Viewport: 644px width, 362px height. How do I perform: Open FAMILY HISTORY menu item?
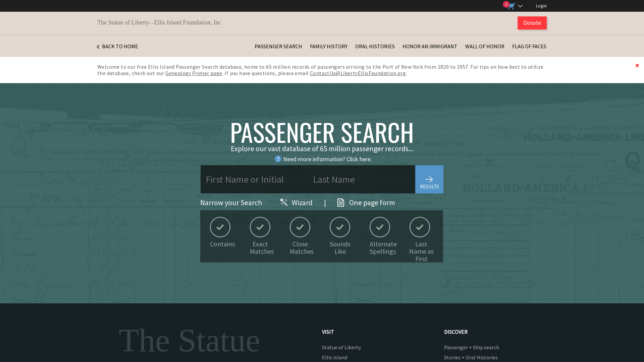pos(329,46)
